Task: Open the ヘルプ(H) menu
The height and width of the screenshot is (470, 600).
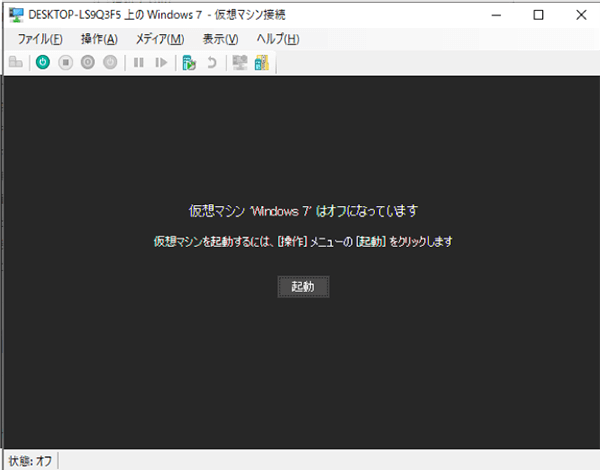Action: pos(278,39)
